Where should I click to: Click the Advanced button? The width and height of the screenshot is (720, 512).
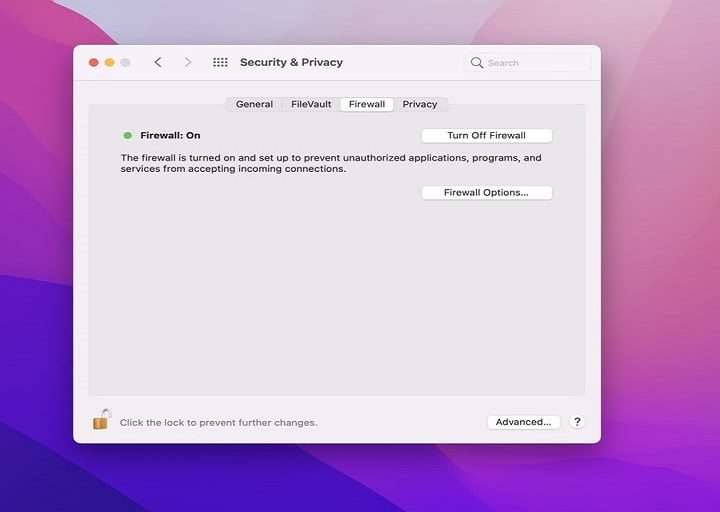click(523, 422)
